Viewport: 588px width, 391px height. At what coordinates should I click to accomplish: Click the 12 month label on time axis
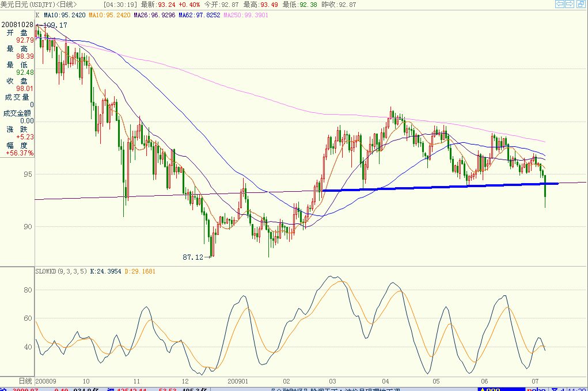[185, 381]
